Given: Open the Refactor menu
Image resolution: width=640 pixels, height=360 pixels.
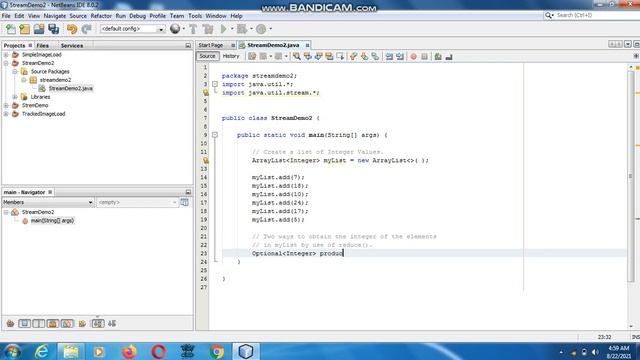Looking at the screenshot, I should click(x=101, y=16).
